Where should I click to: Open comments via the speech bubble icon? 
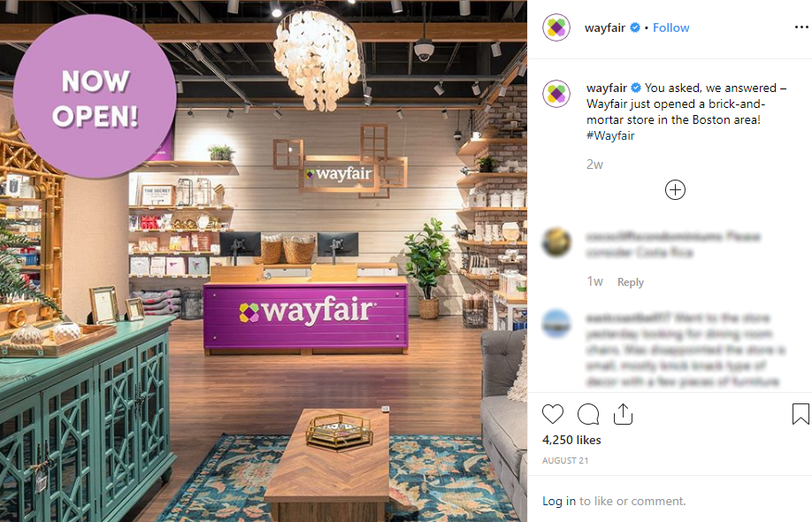[x=588, y=414]
